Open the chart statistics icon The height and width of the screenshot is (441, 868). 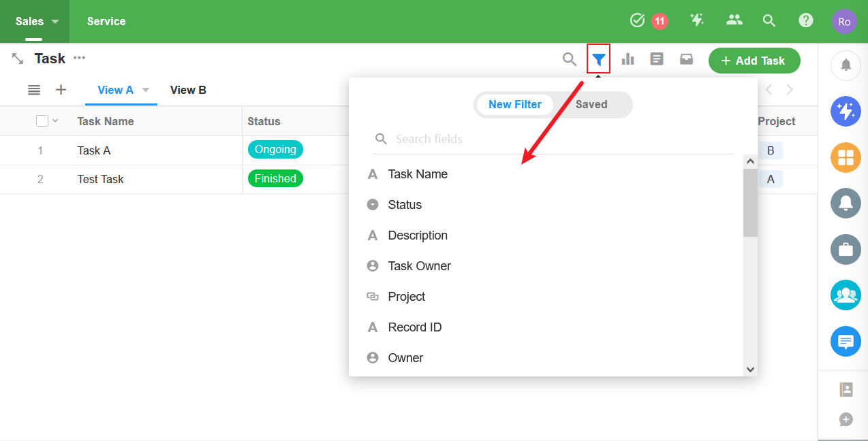[627, 59]
